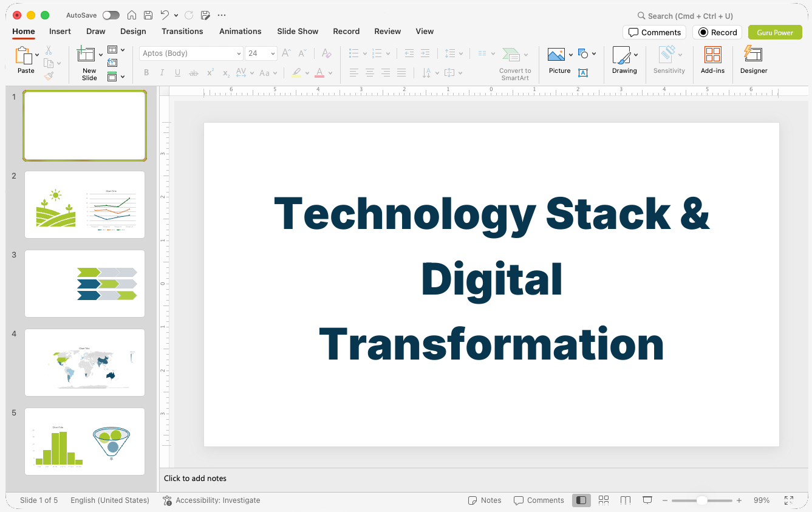The image size is (812, 512).
Task: Switch to Reading view
Action: [x=626, y=500]
